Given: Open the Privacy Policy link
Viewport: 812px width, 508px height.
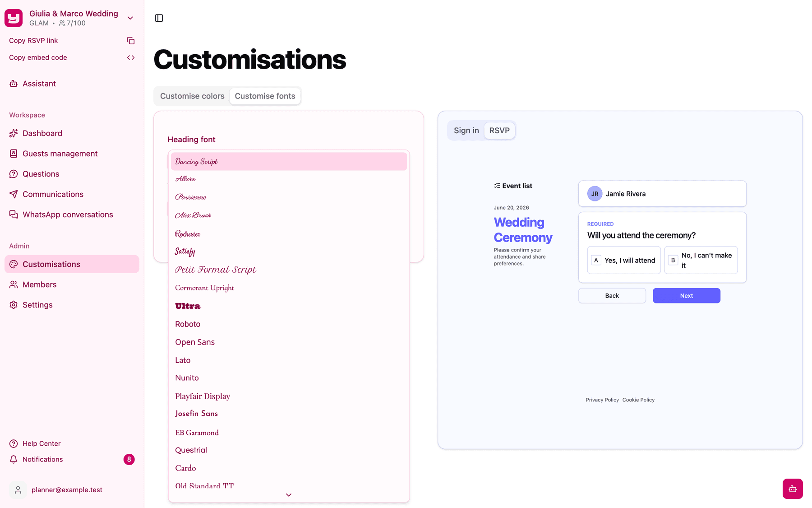Looking at the screenshot, I should click(602, 400).
